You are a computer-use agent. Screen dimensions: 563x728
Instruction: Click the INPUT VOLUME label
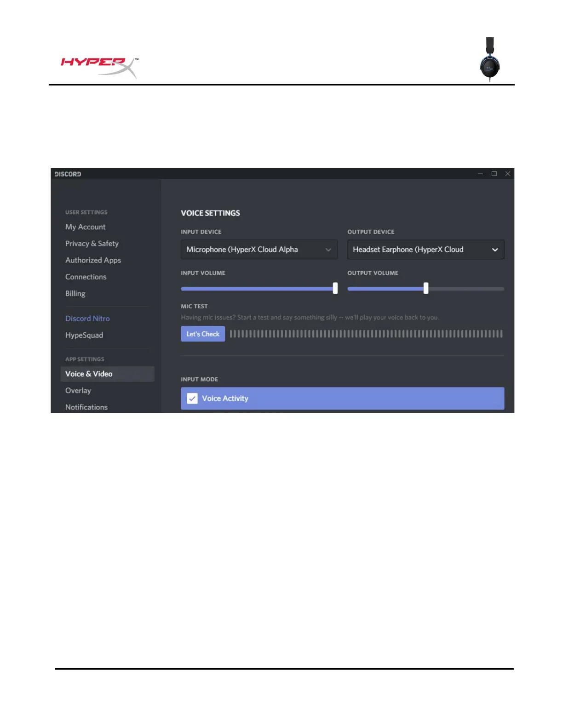pyautogui.click(x=203, y=273)
